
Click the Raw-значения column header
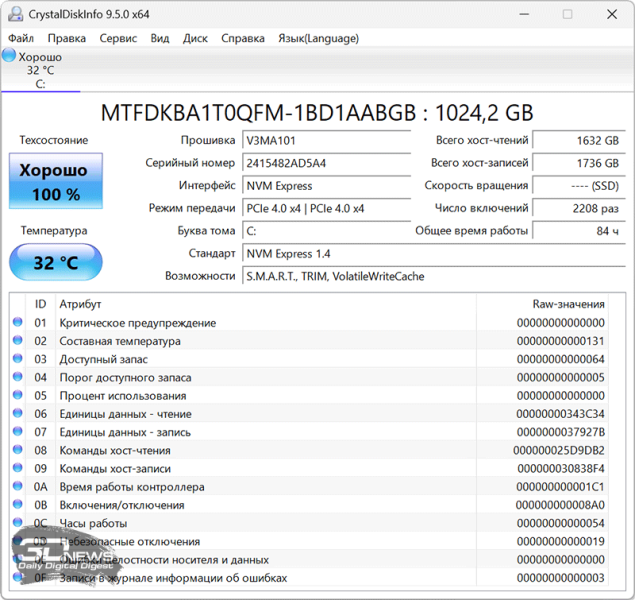tap(567, 304)
